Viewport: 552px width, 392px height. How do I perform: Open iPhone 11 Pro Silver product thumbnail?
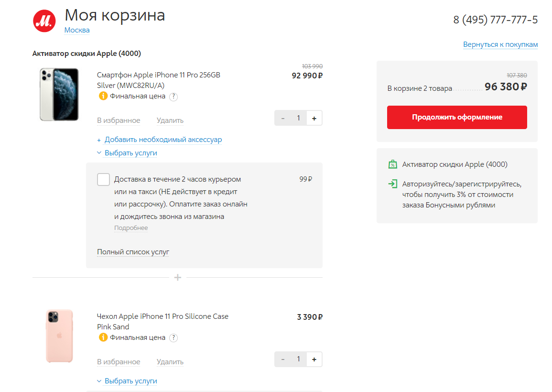click(59, 94)
